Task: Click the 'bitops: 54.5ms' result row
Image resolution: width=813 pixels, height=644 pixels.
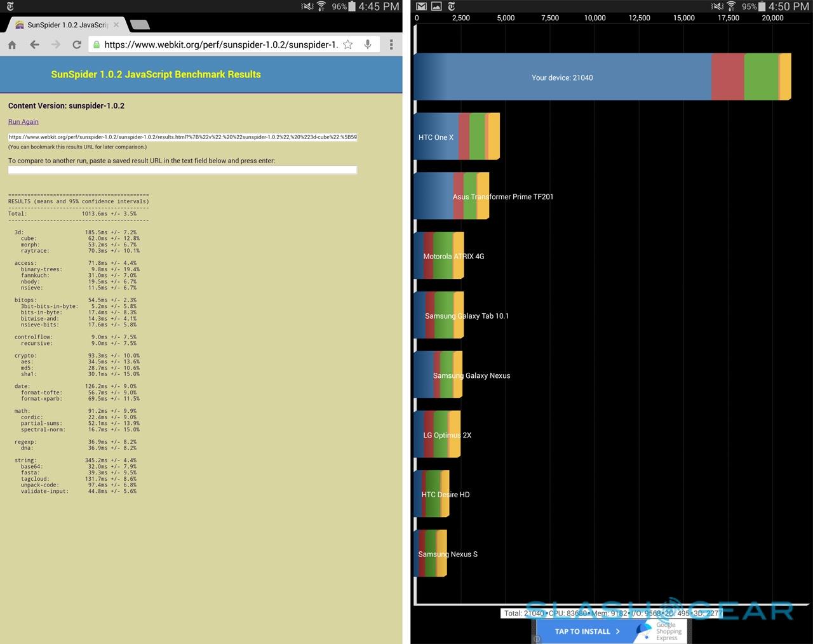Action: point(76,300)
